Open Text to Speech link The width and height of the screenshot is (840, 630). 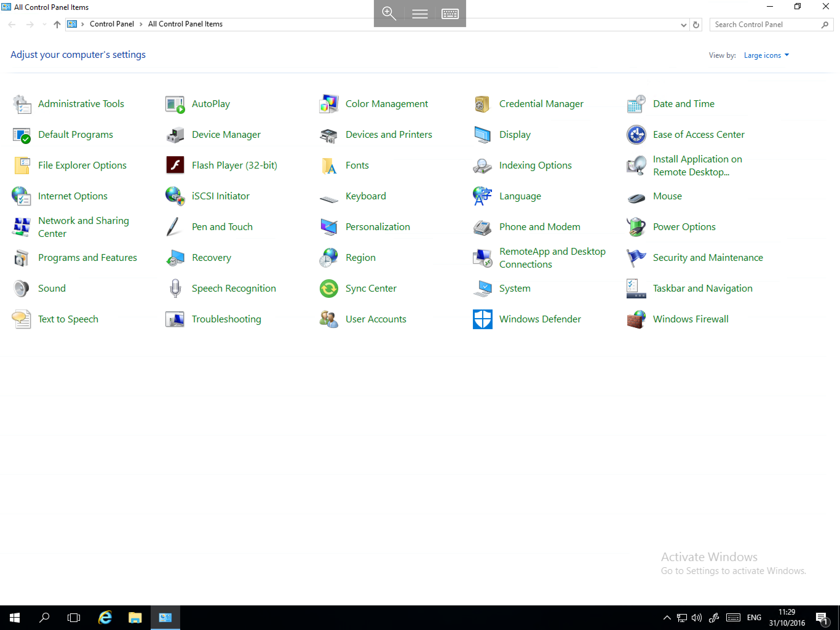point(68,319)
